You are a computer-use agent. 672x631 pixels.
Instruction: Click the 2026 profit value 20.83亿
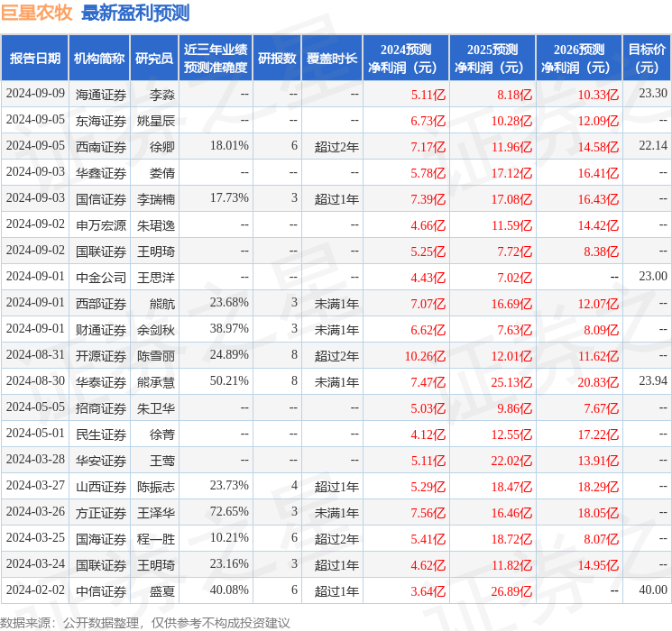[598, 382]
